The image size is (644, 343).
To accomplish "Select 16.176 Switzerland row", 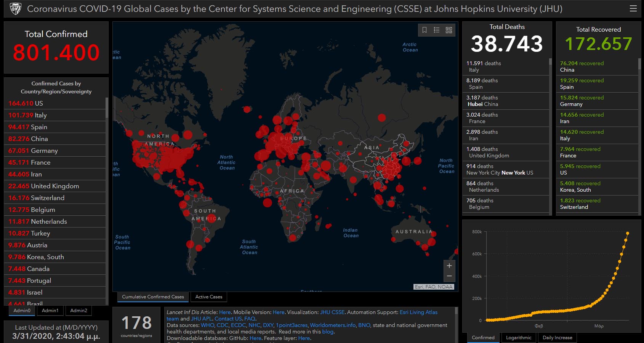I will [x=55, y=198].
